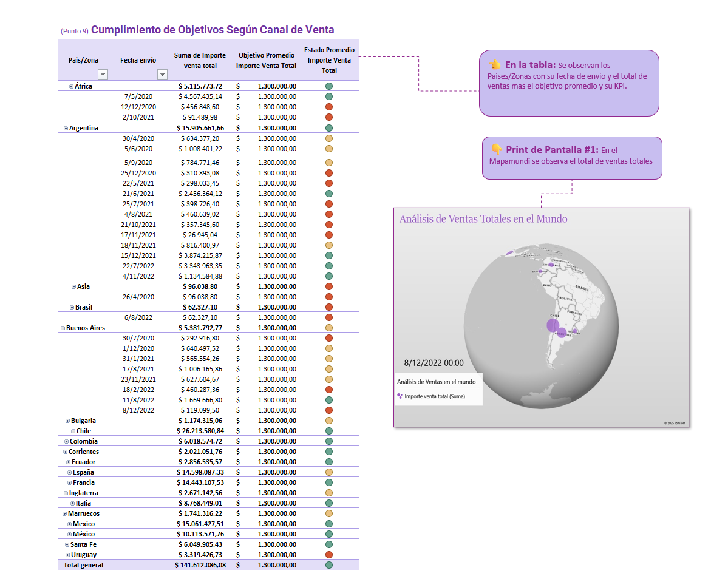This screenshot has height=582, width=728.
Task: Expand the España group
Action: [x=69, y=473]
